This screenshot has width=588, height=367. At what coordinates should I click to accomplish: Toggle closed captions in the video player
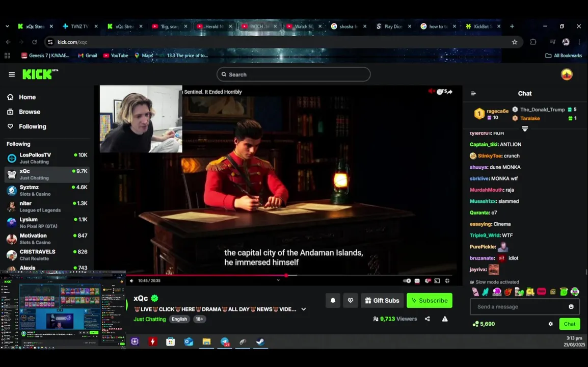[x=417, y=281]
